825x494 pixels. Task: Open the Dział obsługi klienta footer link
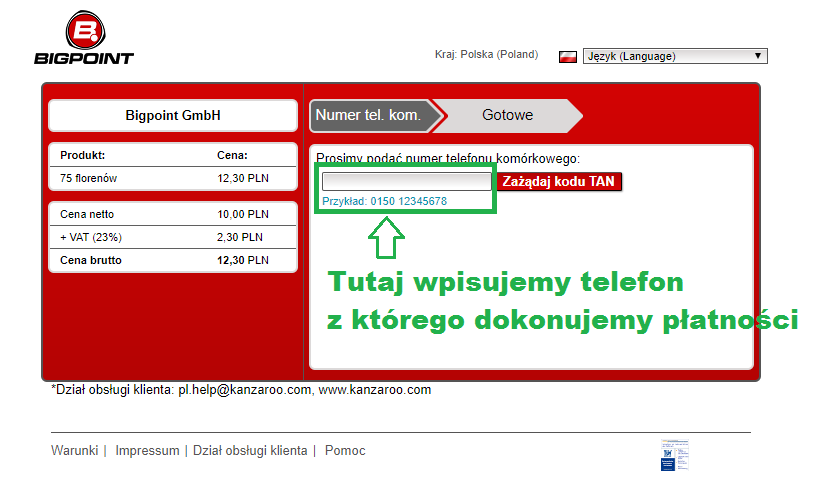click(250, 451)
